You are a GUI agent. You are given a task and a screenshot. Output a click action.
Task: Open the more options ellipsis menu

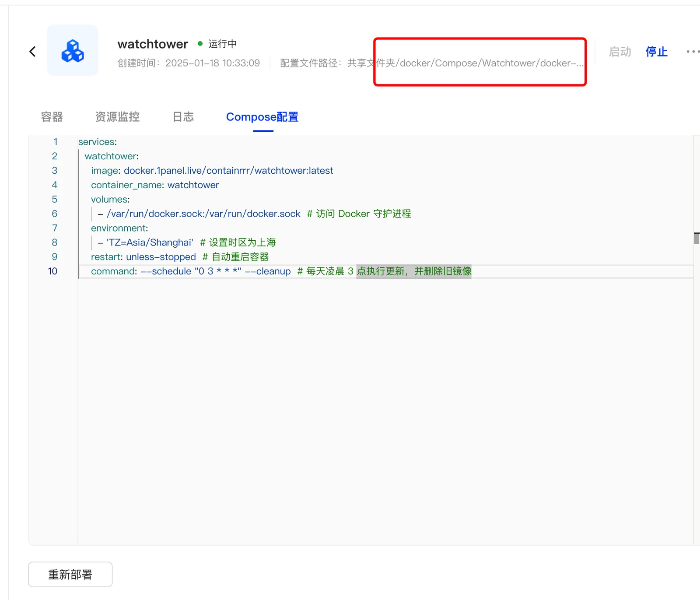(x=693, y=51)
